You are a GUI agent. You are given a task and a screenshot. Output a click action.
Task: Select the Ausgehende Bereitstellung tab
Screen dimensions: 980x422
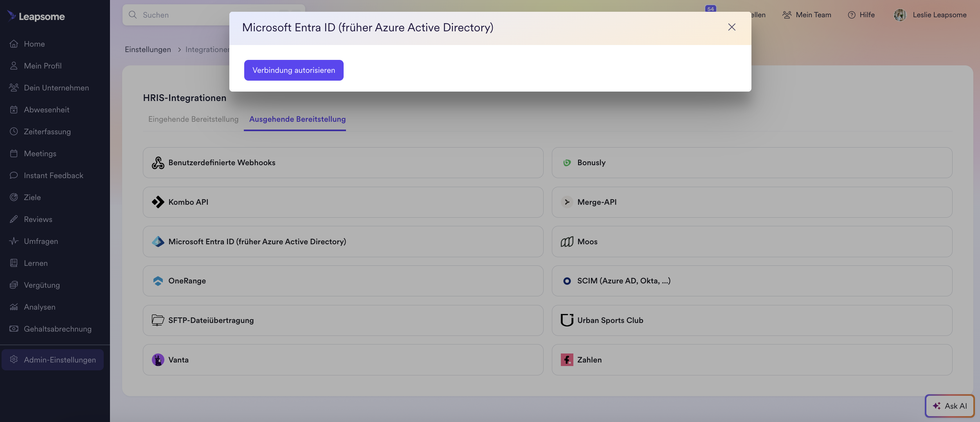[x=297, y=119]
